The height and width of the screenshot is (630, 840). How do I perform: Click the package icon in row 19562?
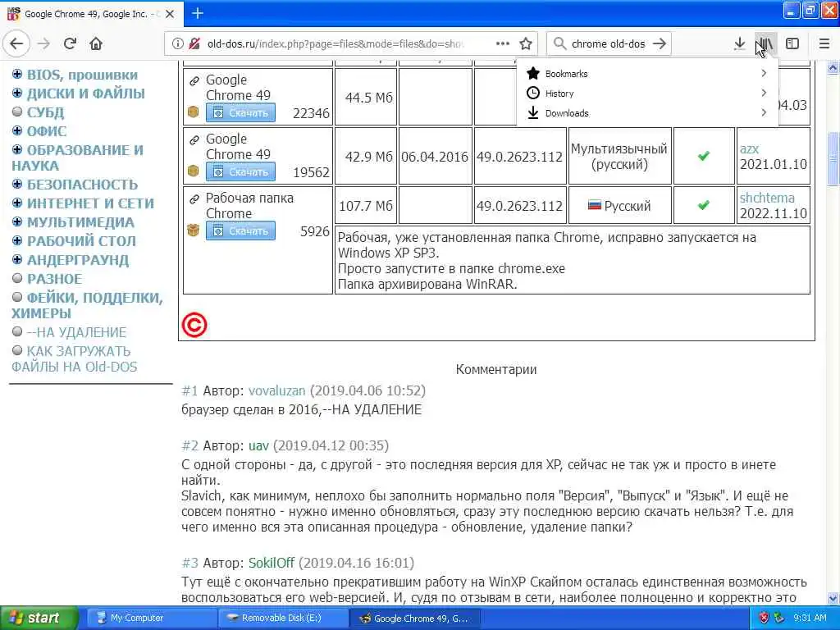(x=194, y=171)
